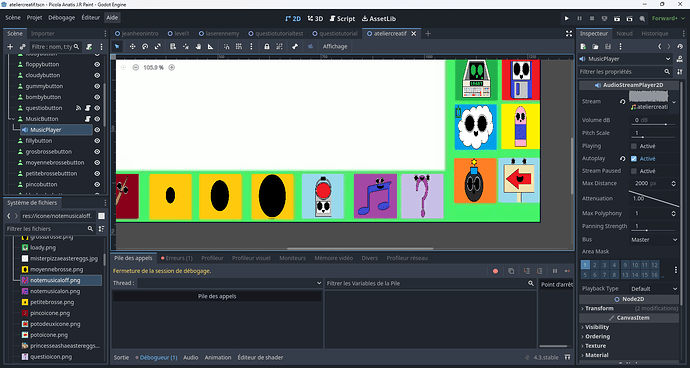The height and width of the screenshot is (368, 690).
Task: Select the Scale Mode tool
Action: 158,46
